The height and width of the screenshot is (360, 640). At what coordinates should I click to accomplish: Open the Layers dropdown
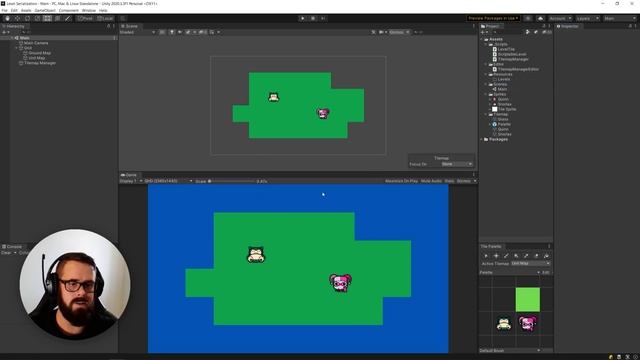point(587,18)
